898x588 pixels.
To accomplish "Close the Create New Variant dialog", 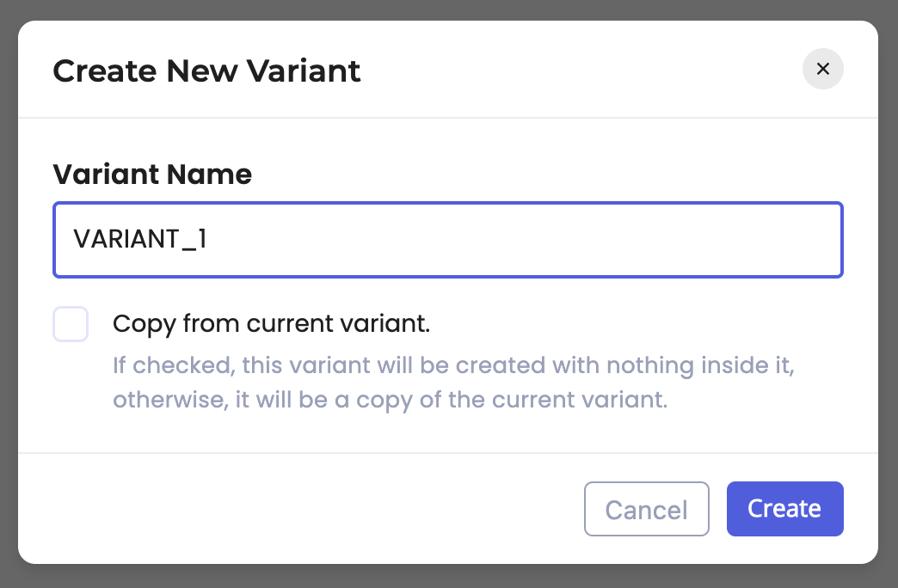I will pyautogui.click(x=822, y=69).
